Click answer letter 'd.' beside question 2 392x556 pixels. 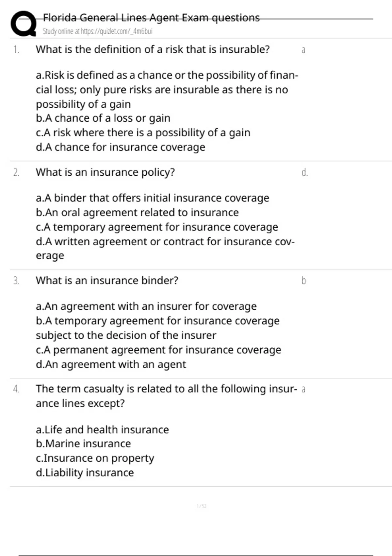(304, 173)
